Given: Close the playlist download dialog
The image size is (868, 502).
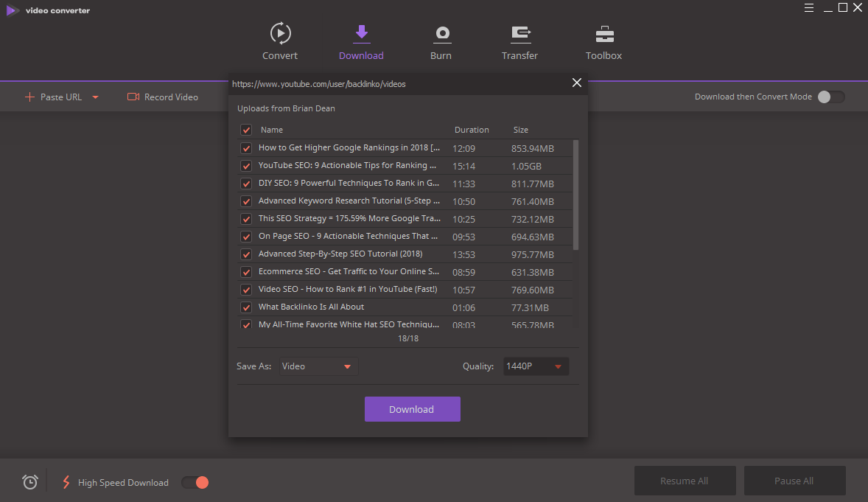Looking at the screenshot, I should pyautogui.click(x=577, y=83).
